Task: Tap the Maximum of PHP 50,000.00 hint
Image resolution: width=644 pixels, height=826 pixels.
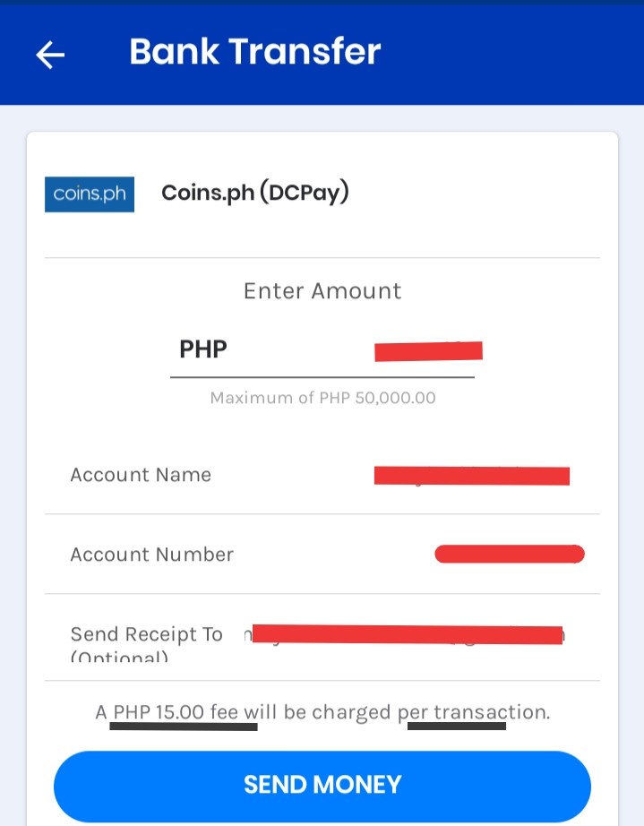Action: tap(322, 398)
